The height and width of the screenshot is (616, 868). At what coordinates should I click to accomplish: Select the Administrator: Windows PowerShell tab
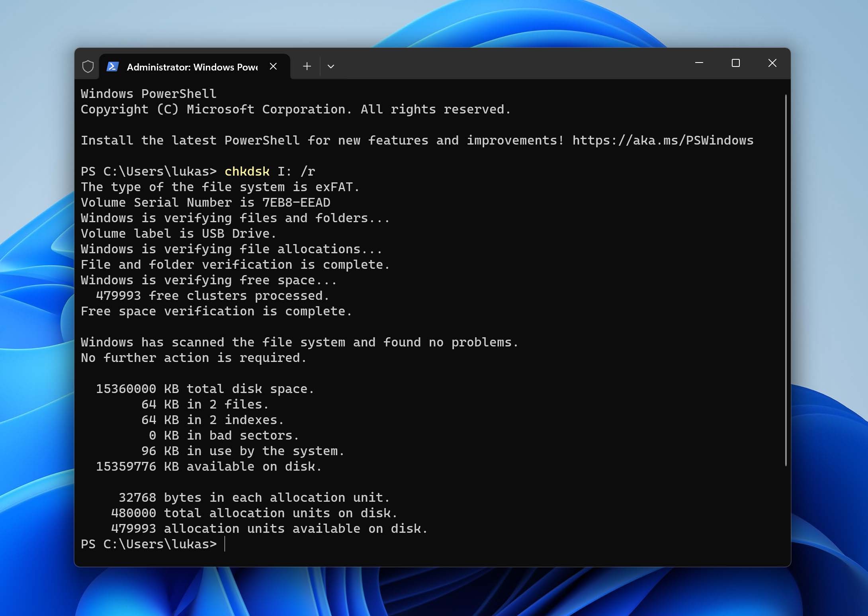click(194, 66)
